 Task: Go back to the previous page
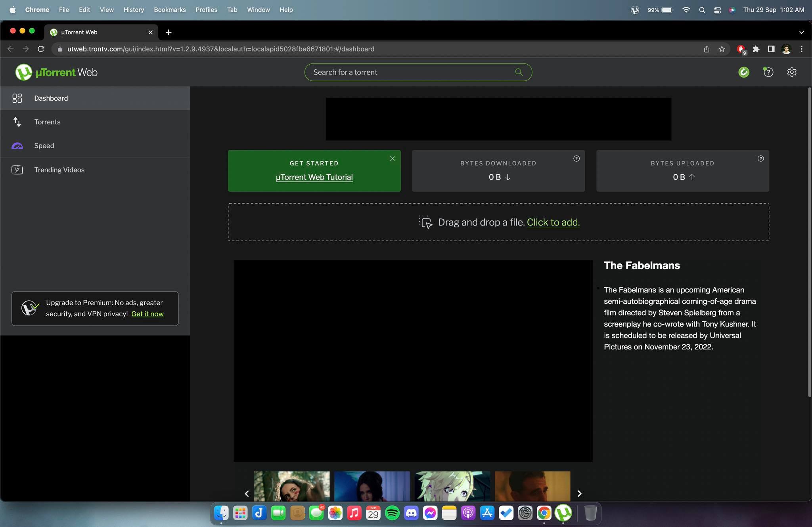click(11, 49)
